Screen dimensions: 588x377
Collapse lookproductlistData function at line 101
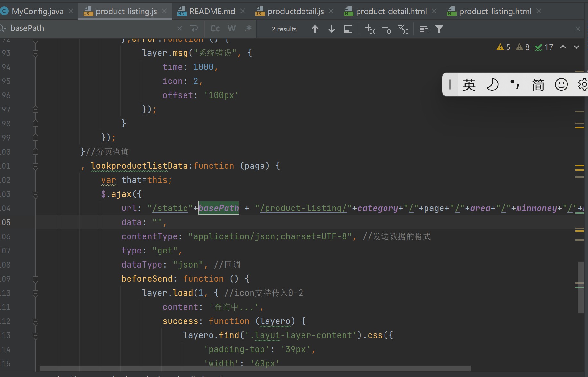coord(36,166)
